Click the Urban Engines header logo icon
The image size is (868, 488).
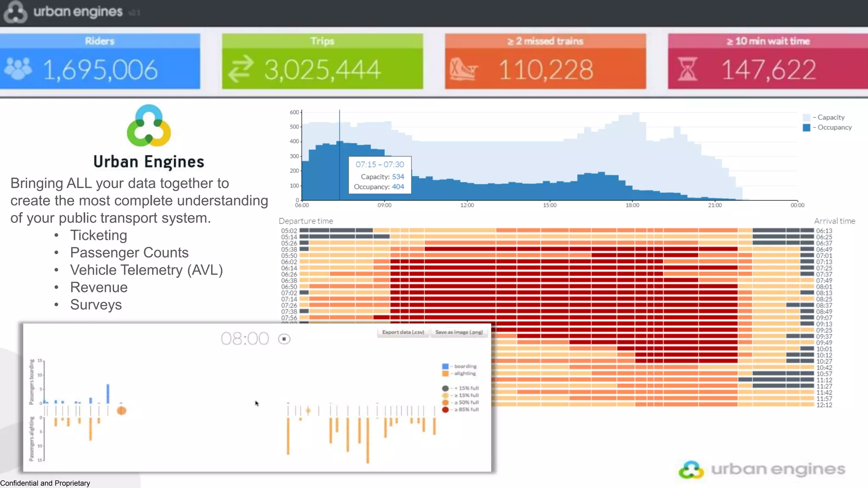tap(15, 11)
